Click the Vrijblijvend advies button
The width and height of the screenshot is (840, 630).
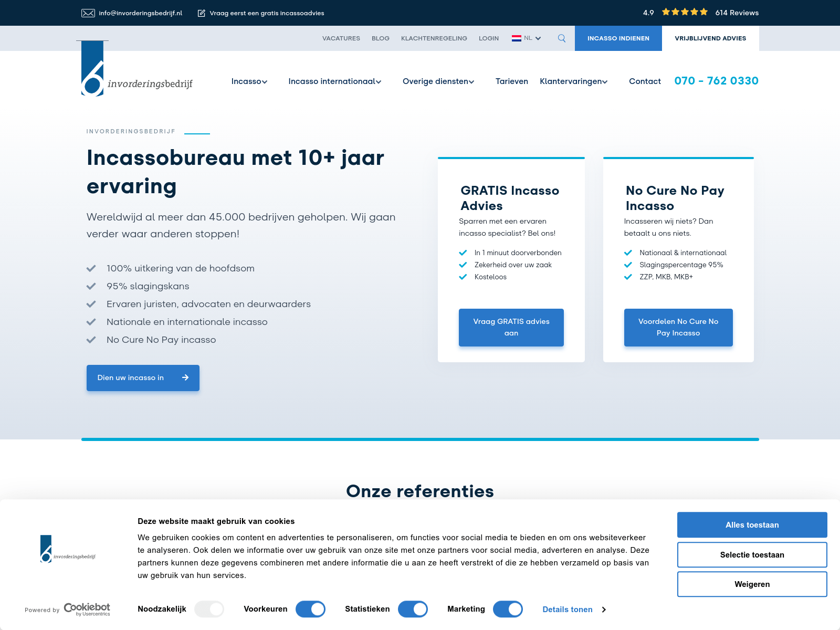tap(710, 38)
